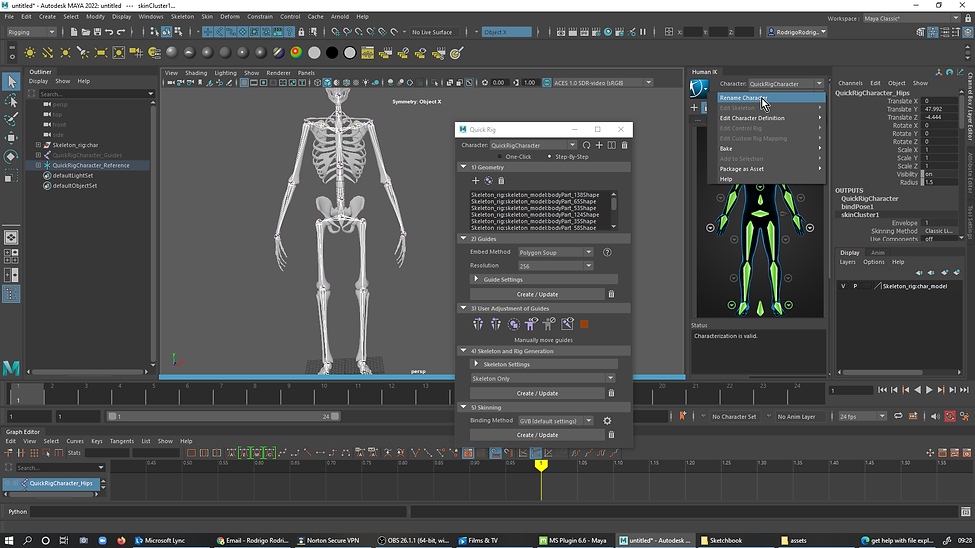This screenshot has width=975, height=548.
Task: Toggle loop playback mode icon
Action: tap(898, 416)
